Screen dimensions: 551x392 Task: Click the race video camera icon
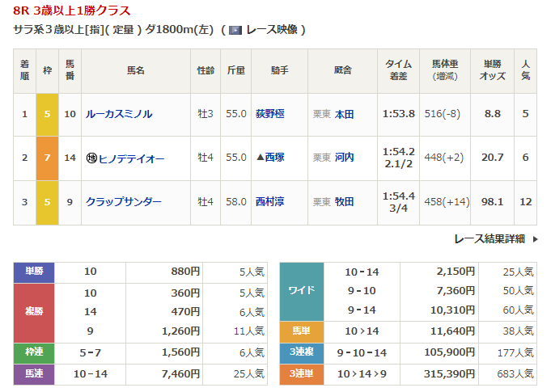pyautogui.click(x=235, y=30)
